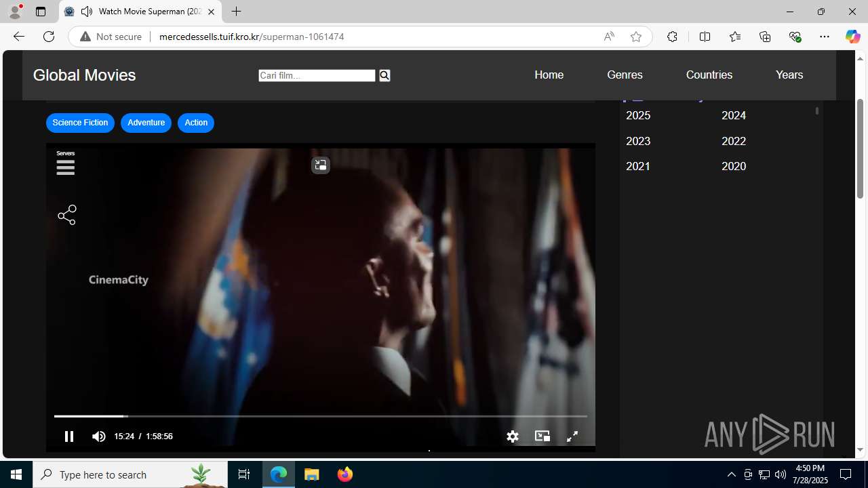Close the Watch Movie Superman tab
Viewport: 868px width, 488px height.
(x=211, y=12)
